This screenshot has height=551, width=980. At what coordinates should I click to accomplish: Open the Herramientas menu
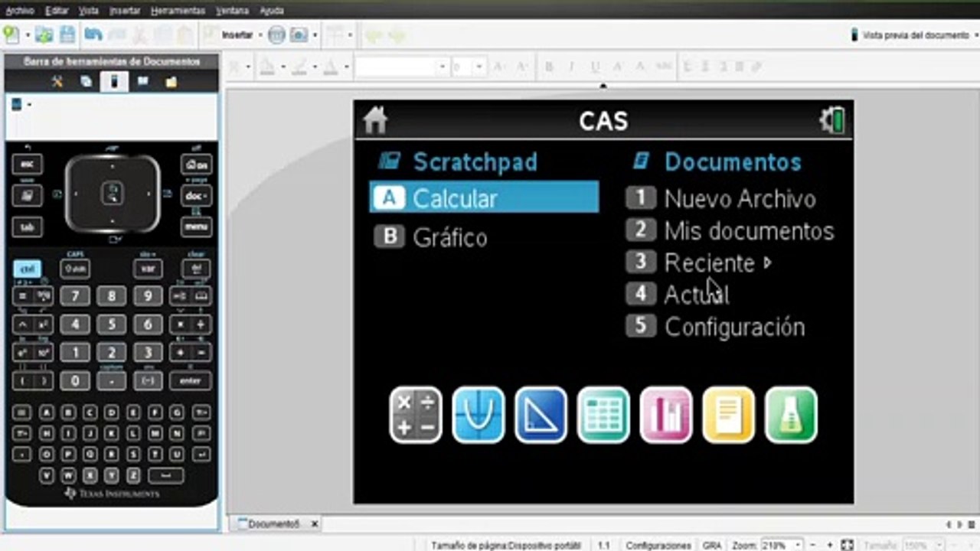178,11
